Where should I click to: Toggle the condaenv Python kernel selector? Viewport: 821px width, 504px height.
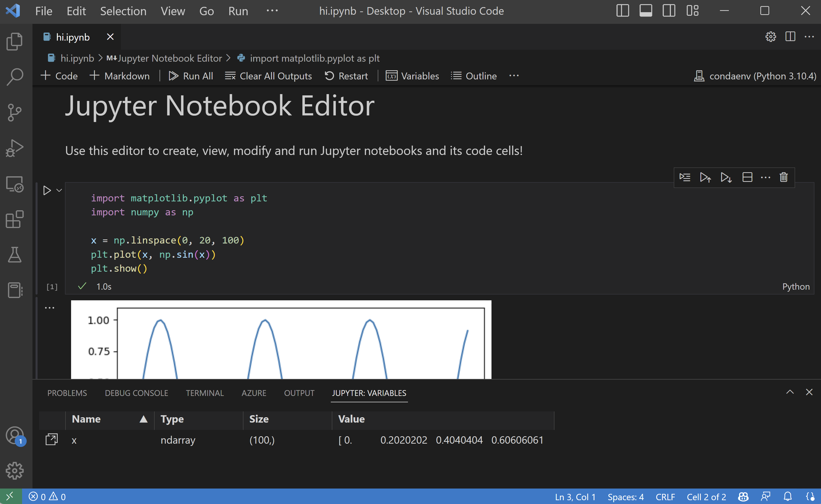(757, 76)
